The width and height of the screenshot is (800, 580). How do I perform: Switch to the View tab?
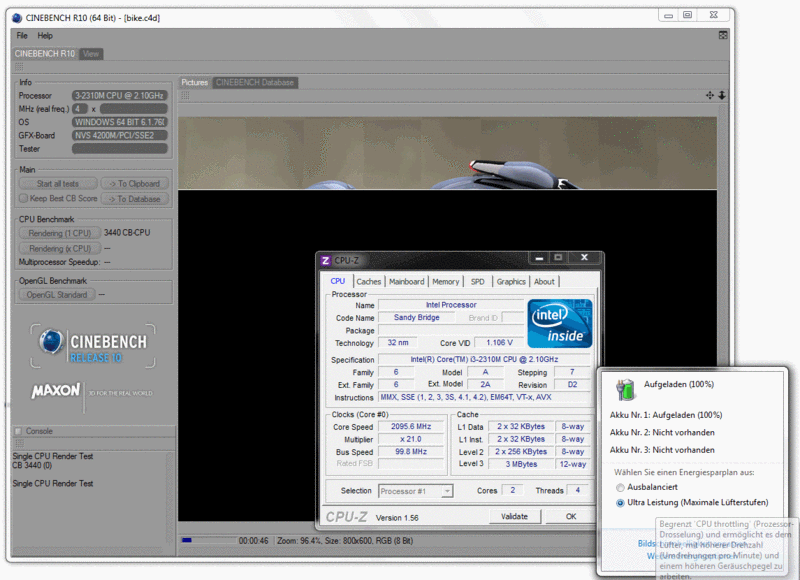[x=91, y=54]
